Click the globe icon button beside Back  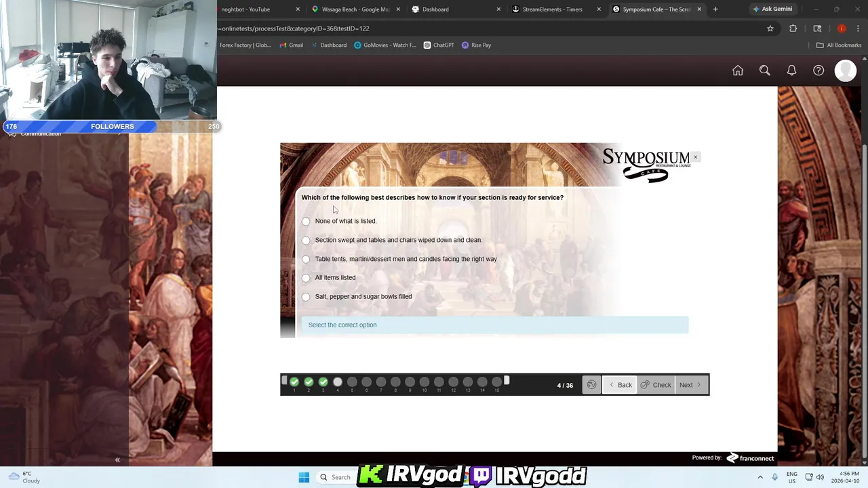[591, 385]
